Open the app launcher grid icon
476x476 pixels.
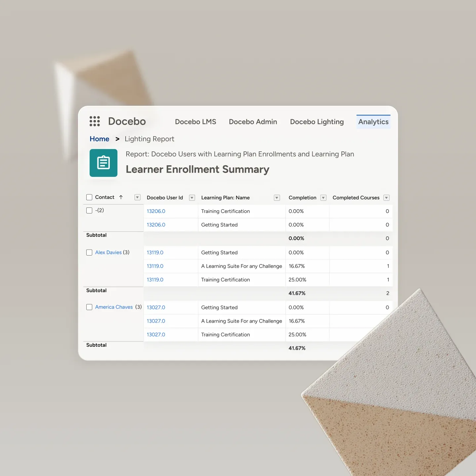point(95,121)
